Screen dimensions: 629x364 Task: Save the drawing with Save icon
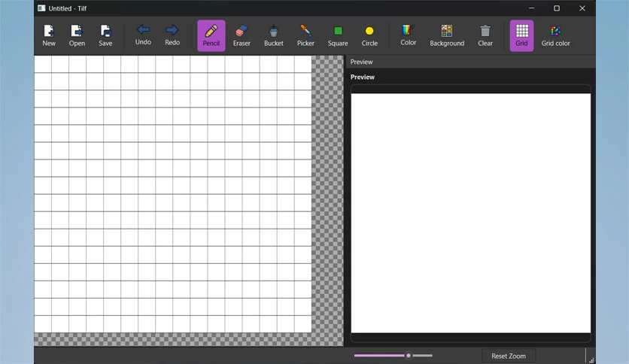(105, 35)
